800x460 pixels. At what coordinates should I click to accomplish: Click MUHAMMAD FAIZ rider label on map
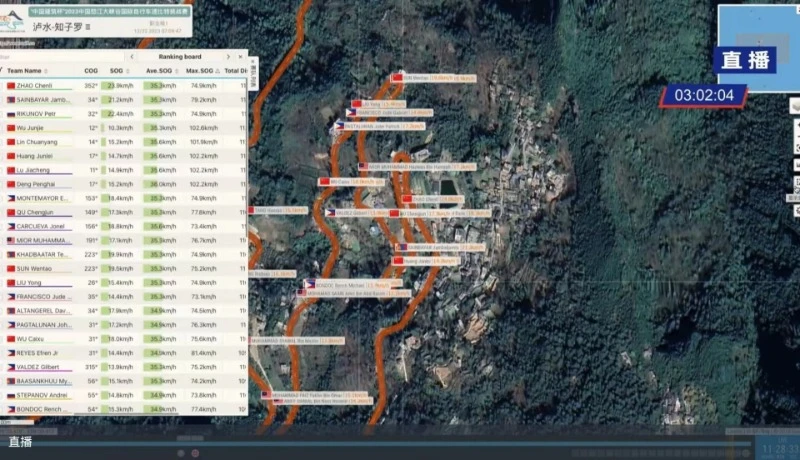[x=315, y=395]
